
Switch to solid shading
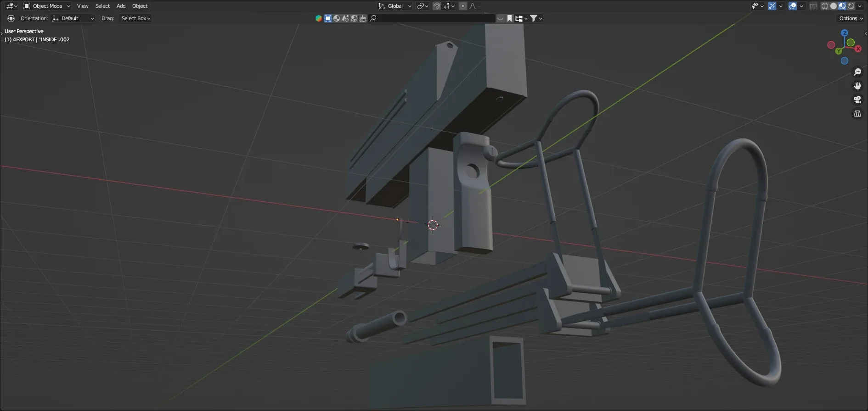click(x=834, y=6)
